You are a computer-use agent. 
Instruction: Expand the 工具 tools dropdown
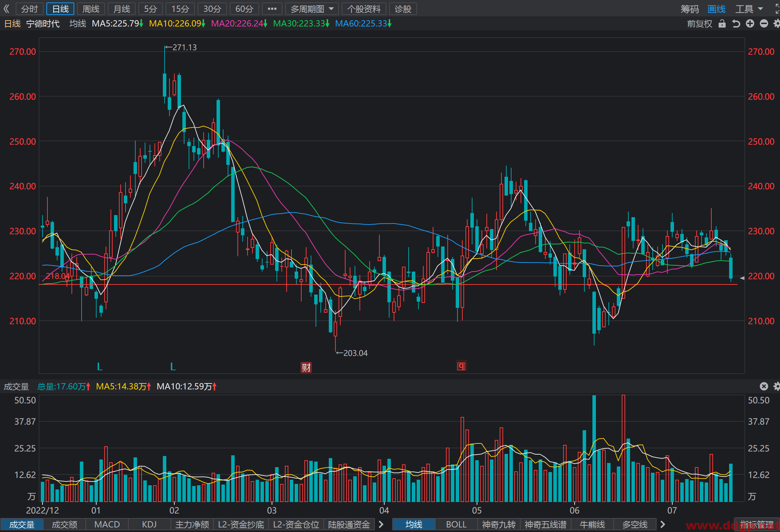[x=749, y=9]
